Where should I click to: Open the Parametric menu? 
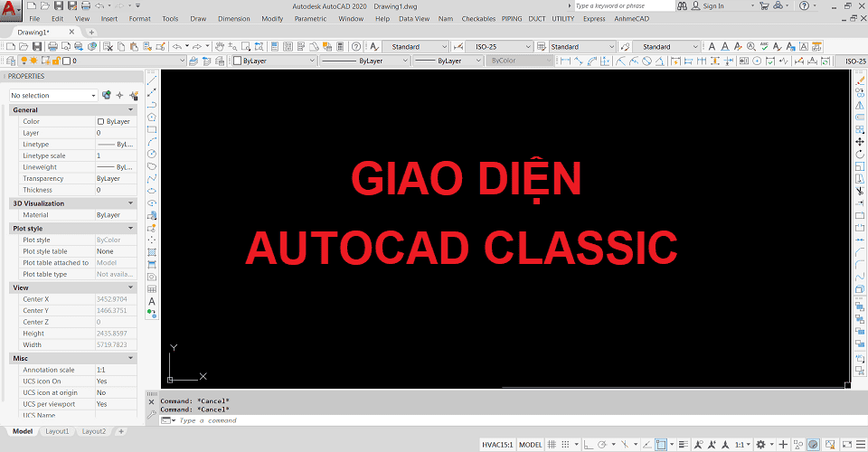[310, 19]
